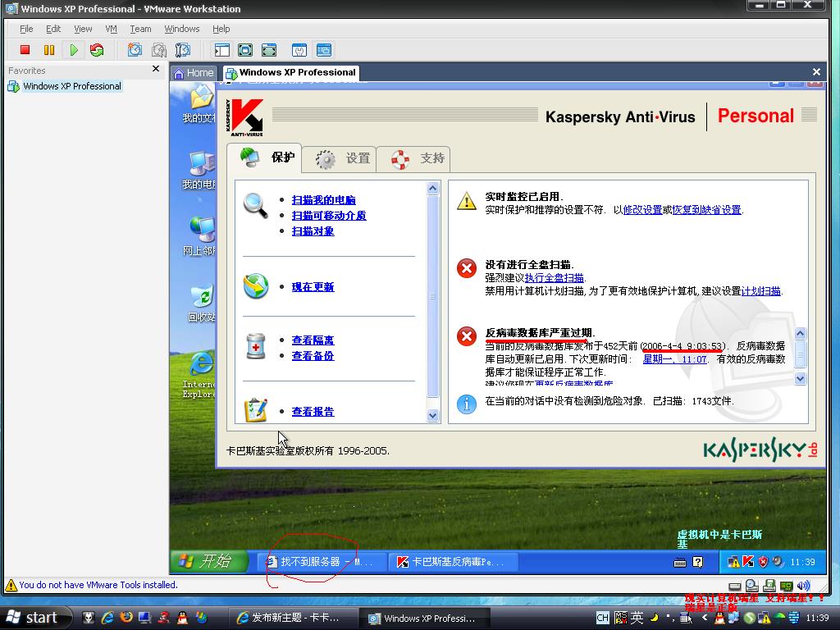
Task: Close the Favorites sidebar panel
Action: pos(156,69)
